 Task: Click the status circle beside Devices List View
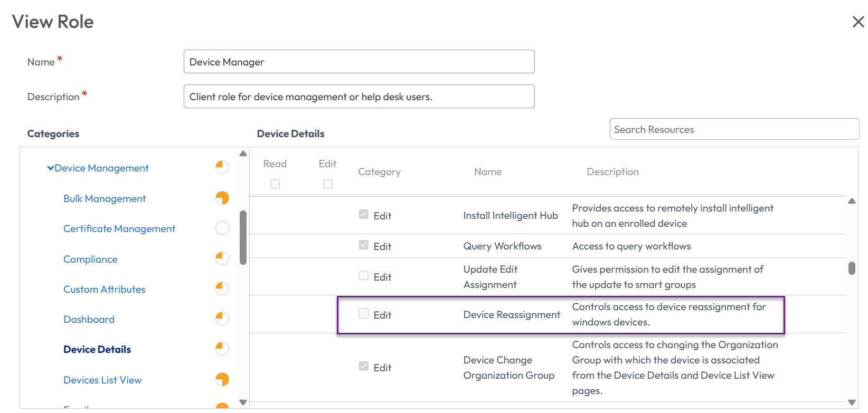(x=222, y=379)
